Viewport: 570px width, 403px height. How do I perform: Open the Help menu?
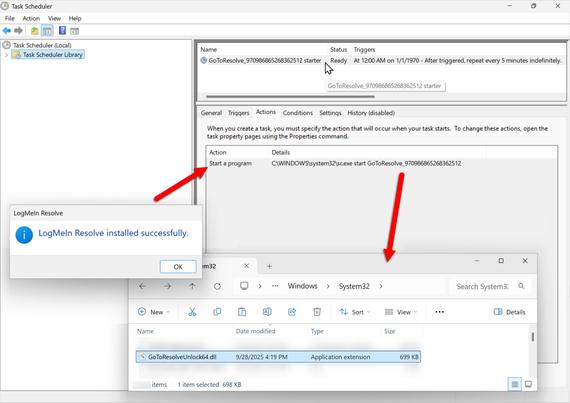pos(75,18)
